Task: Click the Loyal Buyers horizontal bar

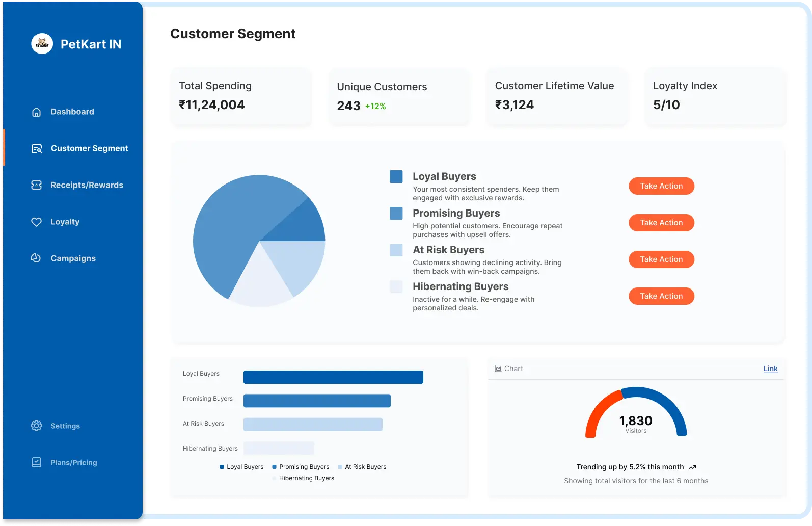Action: click(333, 377)
